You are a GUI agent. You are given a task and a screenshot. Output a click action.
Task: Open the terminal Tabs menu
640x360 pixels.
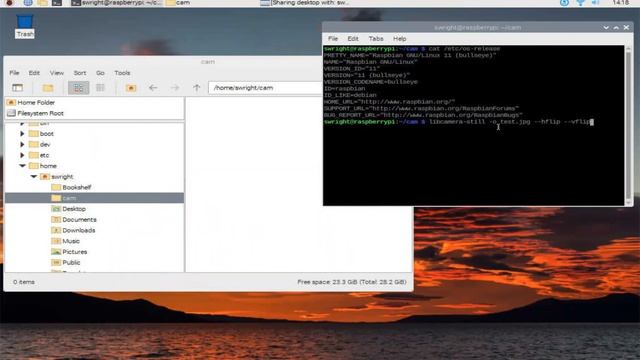coord(376,38)
